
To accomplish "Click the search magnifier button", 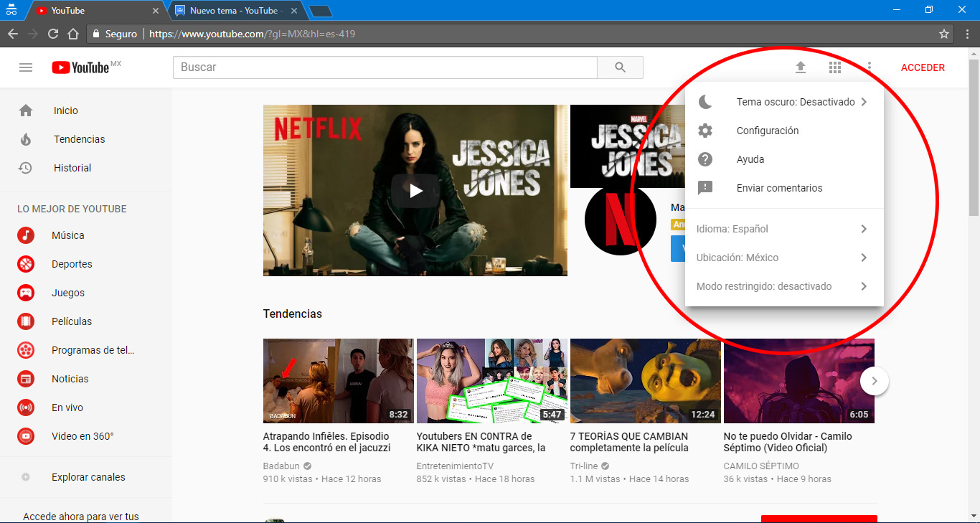I will [621, 67].
